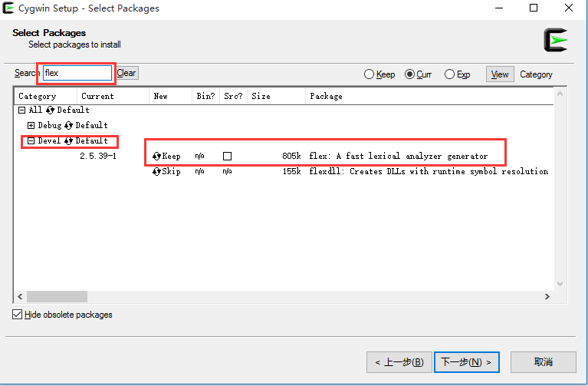The image size is (588, 386).
Task: Collapse the Devel category
Action: pyautogui.click(x=31, y=140)
